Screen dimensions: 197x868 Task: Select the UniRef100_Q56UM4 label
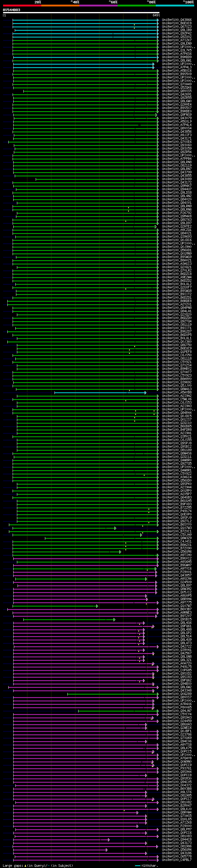(177, 850)
